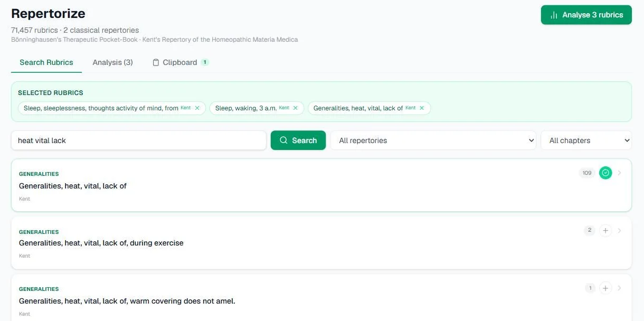The image size is (644, 321).
Task: Open the All repertories dropdown
Action: [x=433, y=140]
